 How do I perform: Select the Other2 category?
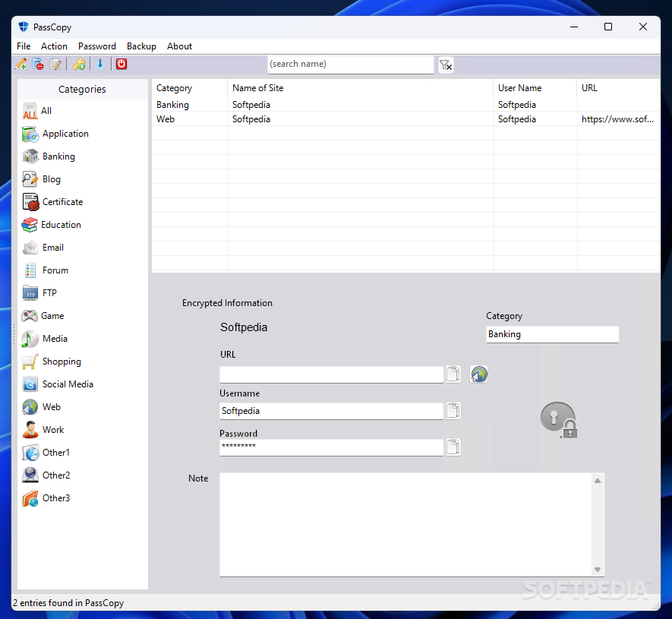pyautogui.click(x=46, y=475)
